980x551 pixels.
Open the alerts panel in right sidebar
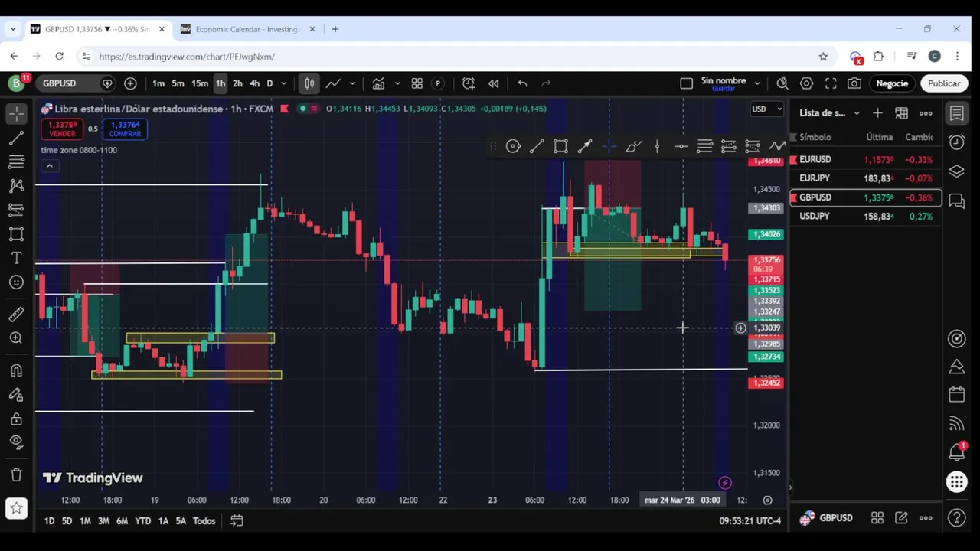[957, 142]
